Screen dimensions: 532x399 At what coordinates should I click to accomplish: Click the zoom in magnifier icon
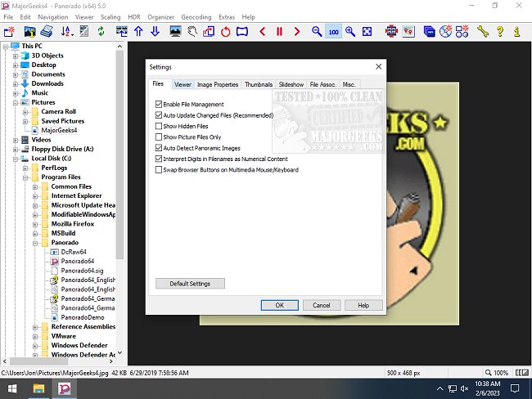tap(350, 32)
